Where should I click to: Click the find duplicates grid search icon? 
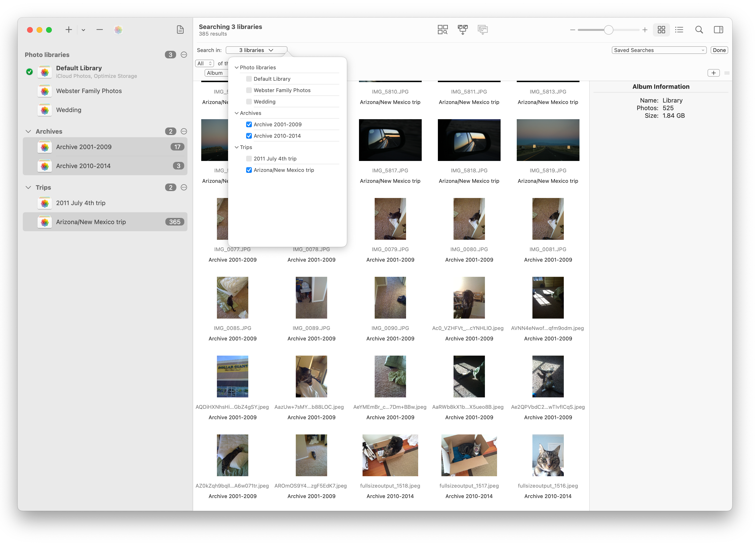(x=442, y=30)
